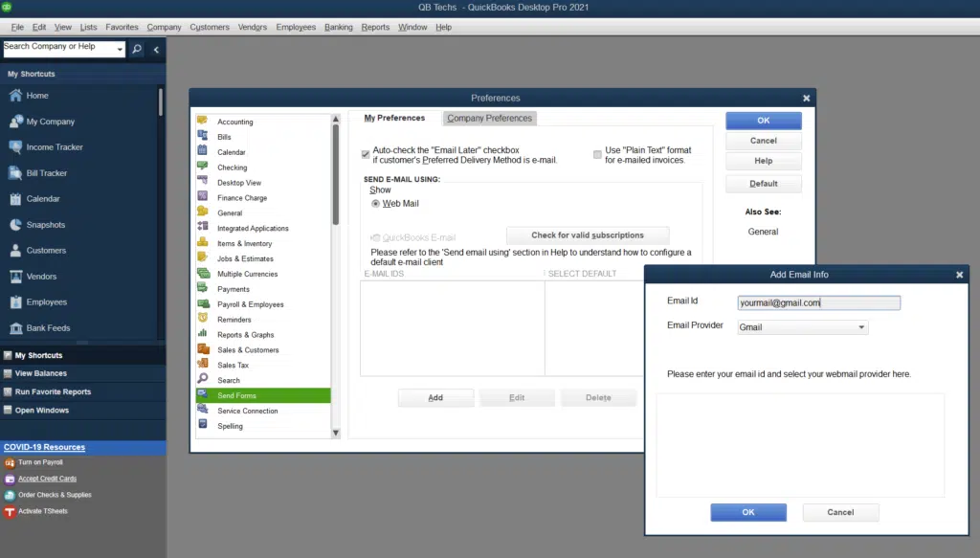This screenshot has width=980, height=558.
Task: Select Integrated Applications preferences icon
Action: (203, 227)
